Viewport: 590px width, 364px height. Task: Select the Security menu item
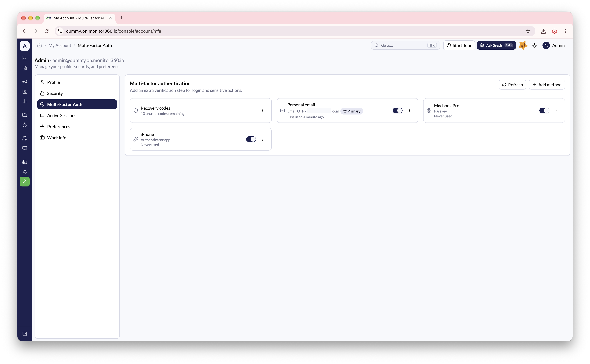[x=77, y=93]
